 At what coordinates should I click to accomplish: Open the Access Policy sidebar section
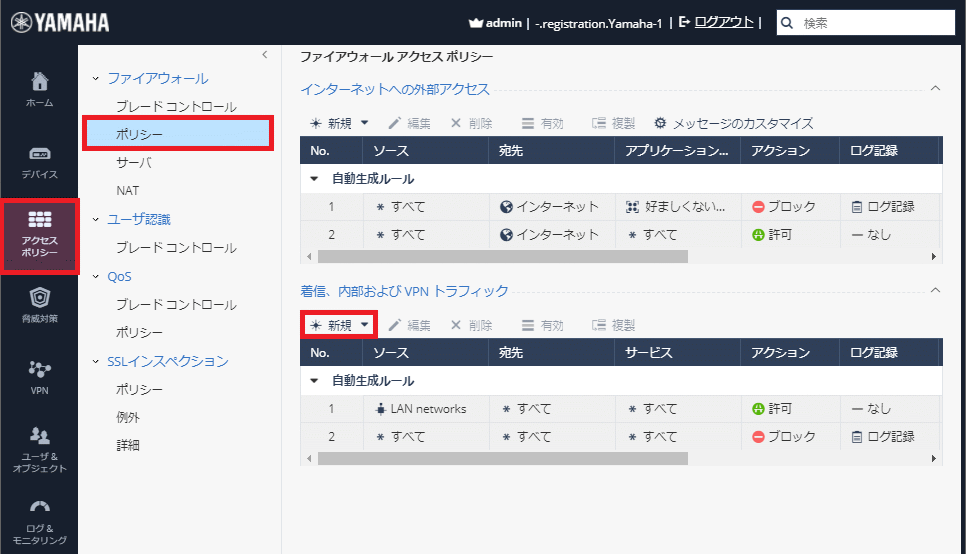click(x=40, y=235)
